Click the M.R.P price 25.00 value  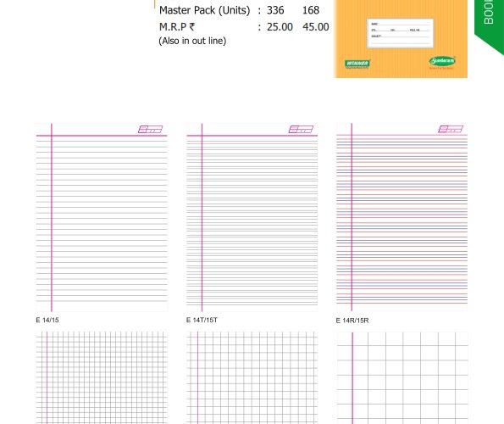(x=280, y=27)
